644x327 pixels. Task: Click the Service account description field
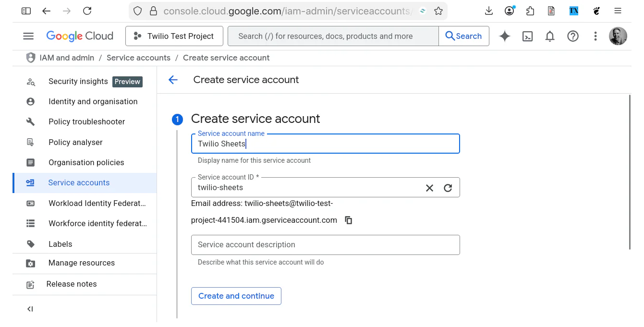click(326, 245)
